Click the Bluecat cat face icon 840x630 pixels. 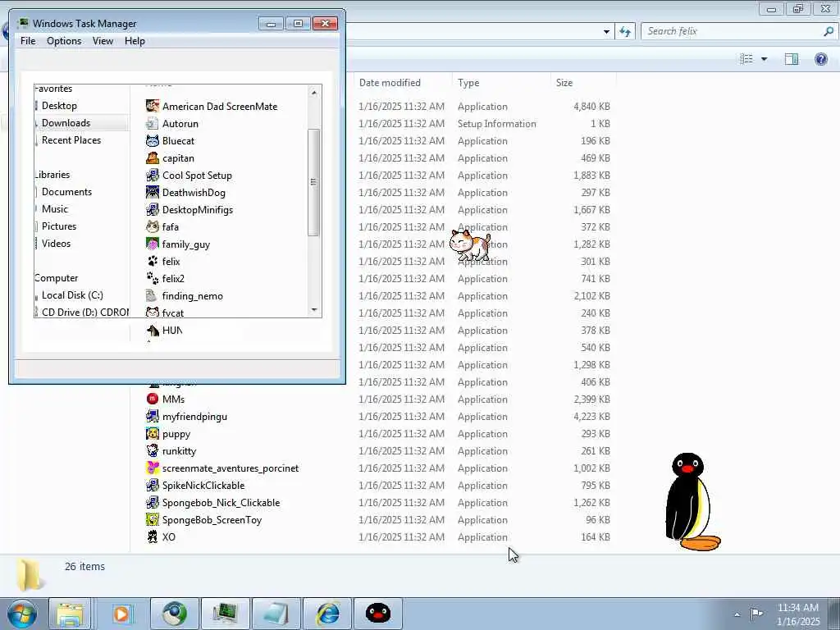click(x=153, y=140)
